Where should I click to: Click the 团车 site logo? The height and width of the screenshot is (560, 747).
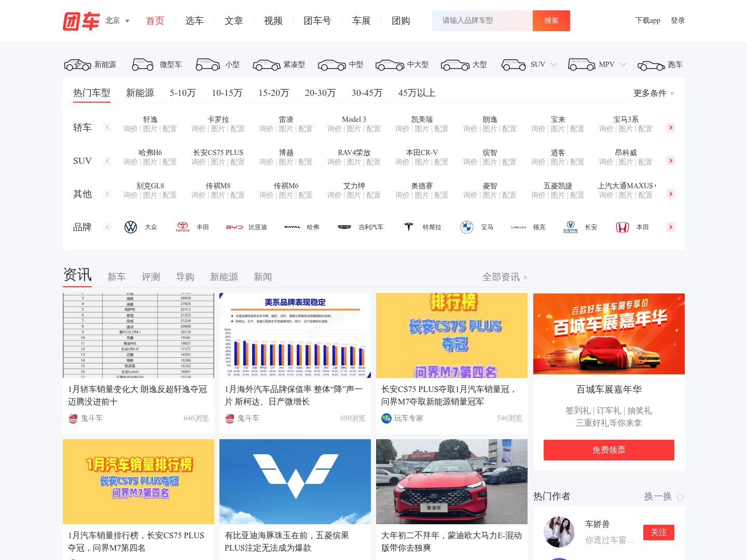(81, 21)
